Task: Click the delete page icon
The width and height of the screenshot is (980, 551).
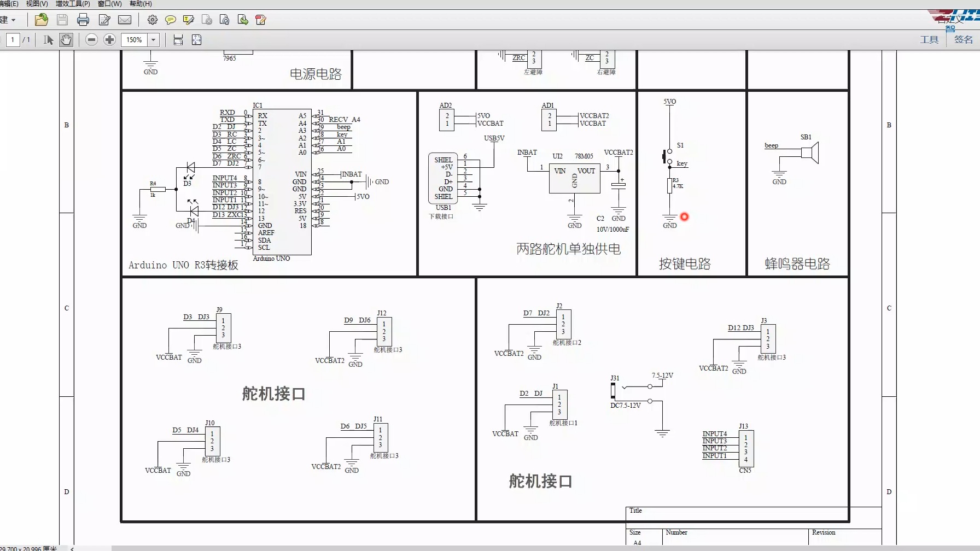Action: tap(207, 20)
